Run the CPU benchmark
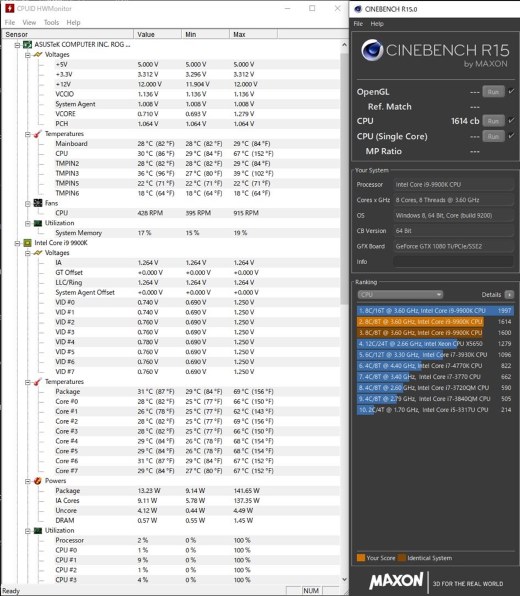 (493, 121)
